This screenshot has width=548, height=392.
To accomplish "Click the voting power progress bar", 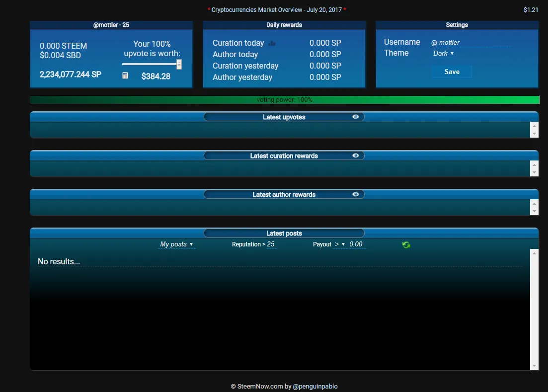I will (x=285, y=100).
